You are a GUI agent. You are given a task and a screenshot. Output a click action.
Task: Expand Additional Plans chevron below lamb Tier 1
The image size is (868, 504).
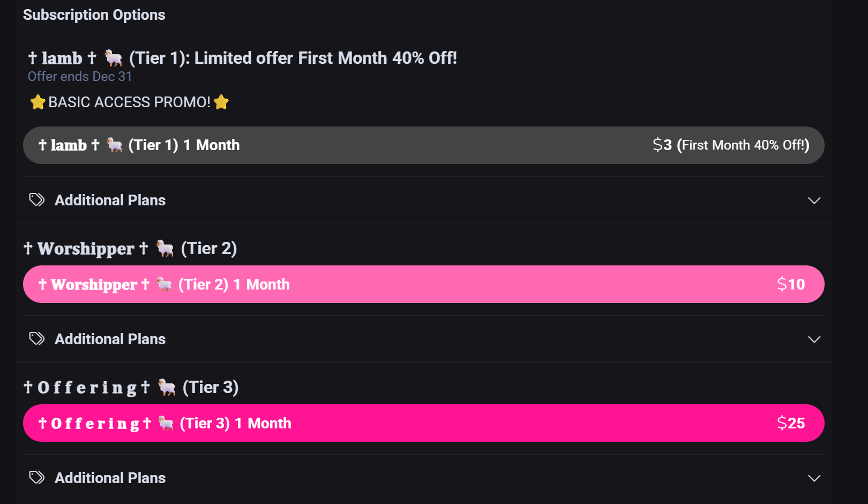point(814,201)
